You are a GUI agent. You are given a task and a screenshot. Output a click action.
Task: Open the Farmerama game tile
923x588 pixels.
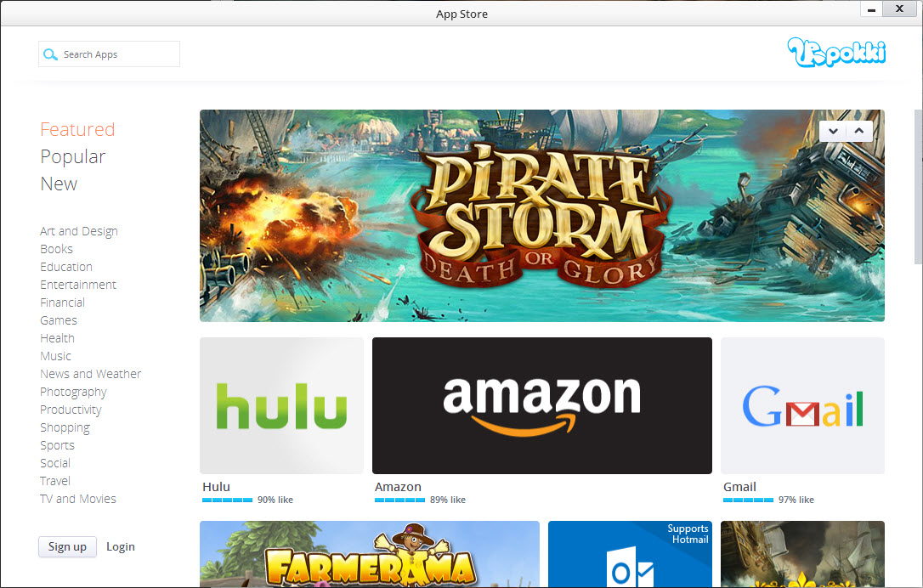pyautogui.click(x=370, y=554)
